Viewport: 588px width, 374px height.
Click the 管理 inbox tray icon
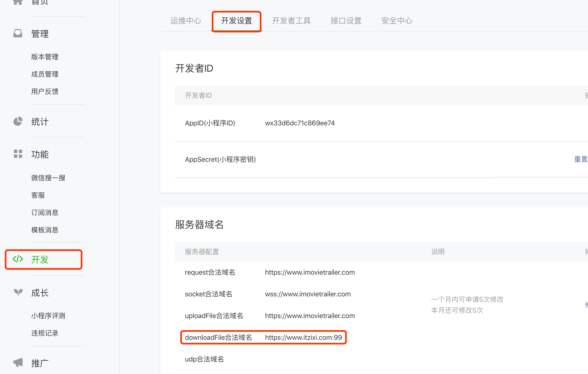[x=18, y=33]
